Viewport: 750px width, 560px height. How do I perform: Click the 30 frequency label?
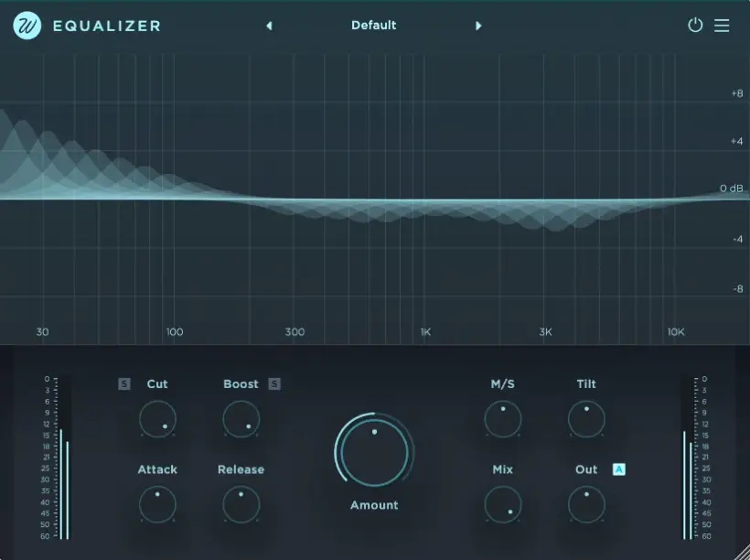pos(42,331)
